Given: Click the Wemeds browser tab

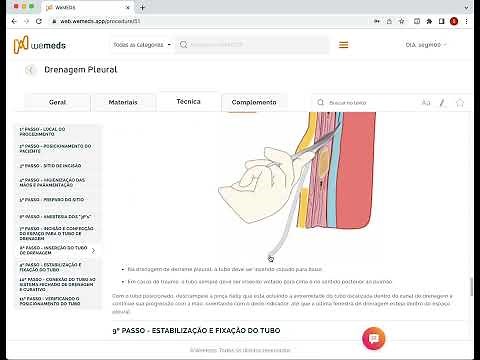Looking at the screenshot, I should tap(88, 7).
